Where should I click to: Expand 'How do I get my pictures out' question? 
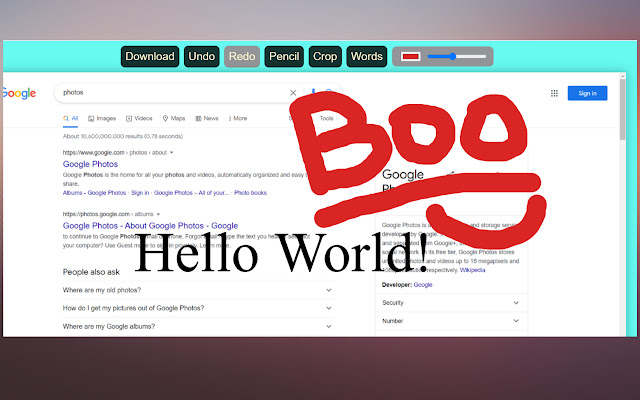[x=199, y=308]
